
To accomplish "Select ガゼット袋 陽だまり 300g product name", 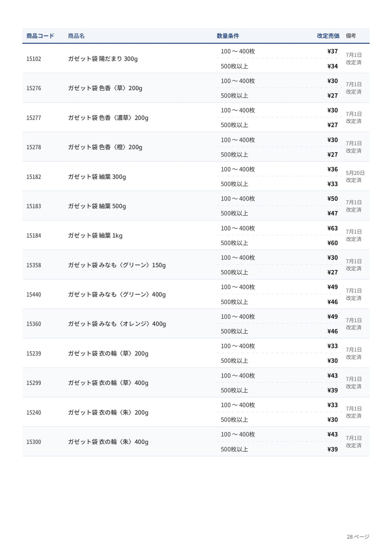I will [x=103, y=59].
